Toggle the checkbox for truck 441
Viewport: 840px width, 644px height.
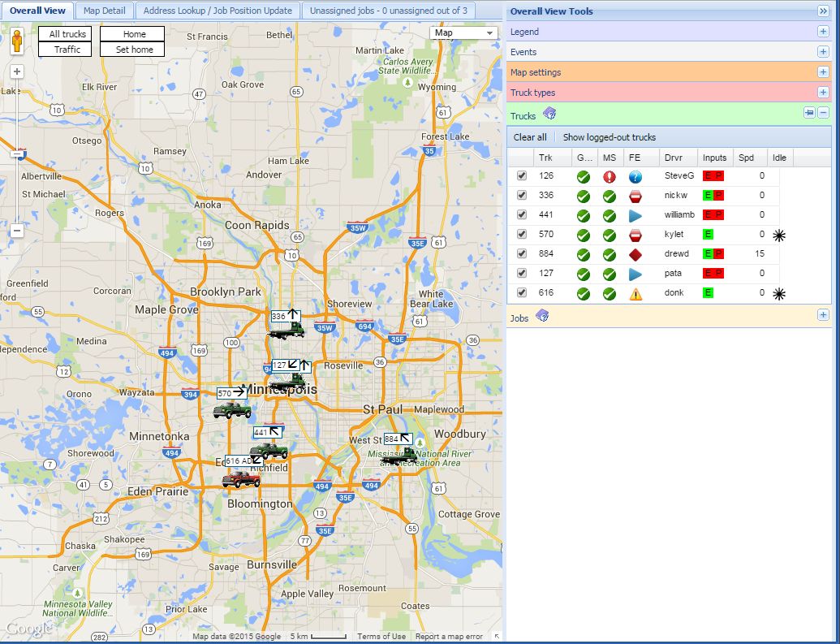pos(522,214)
